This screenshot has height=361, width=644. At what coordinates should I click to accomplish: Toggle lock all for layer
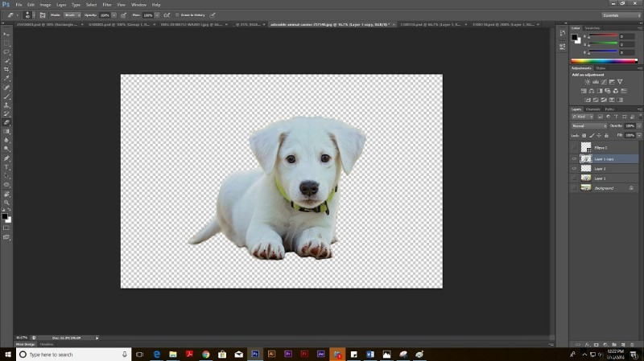pos(607,135)
